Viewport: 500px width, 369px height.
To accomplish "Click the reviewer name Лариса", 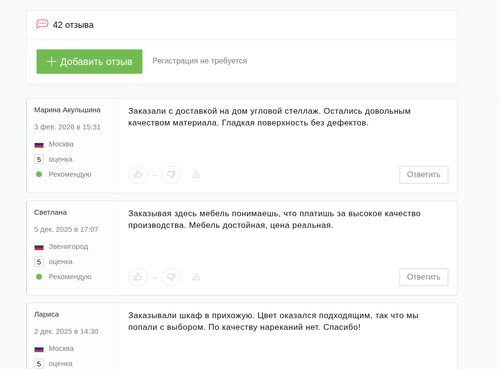I will (x=46, y=314).
